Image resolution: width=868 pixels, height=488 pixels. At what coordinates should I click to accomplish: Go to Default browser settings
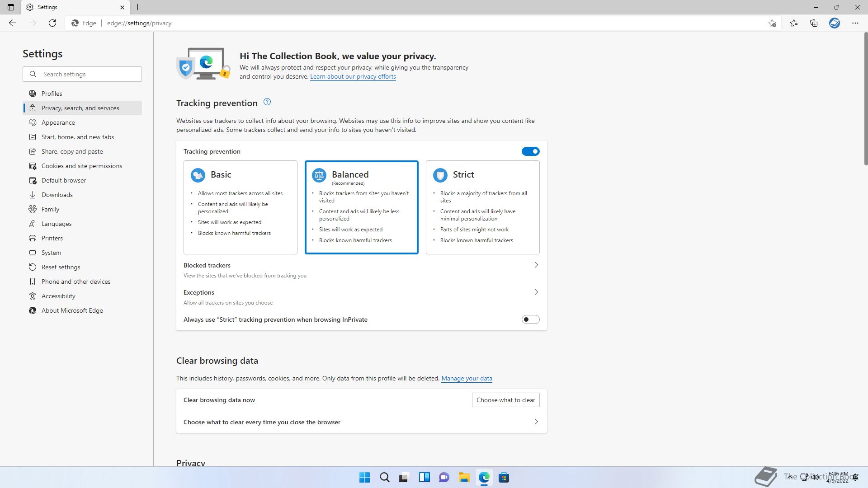click(82, 180)
